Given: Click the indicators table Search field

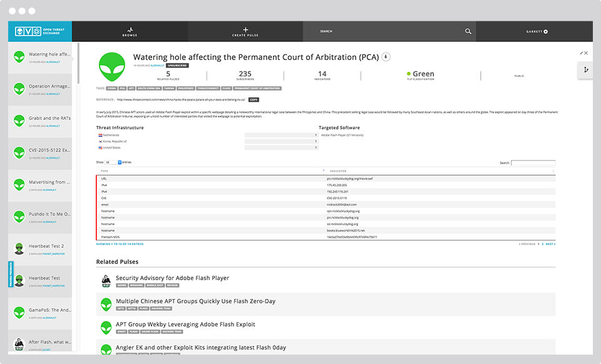Looking at the screenshot, I should (x=533, y=163).
